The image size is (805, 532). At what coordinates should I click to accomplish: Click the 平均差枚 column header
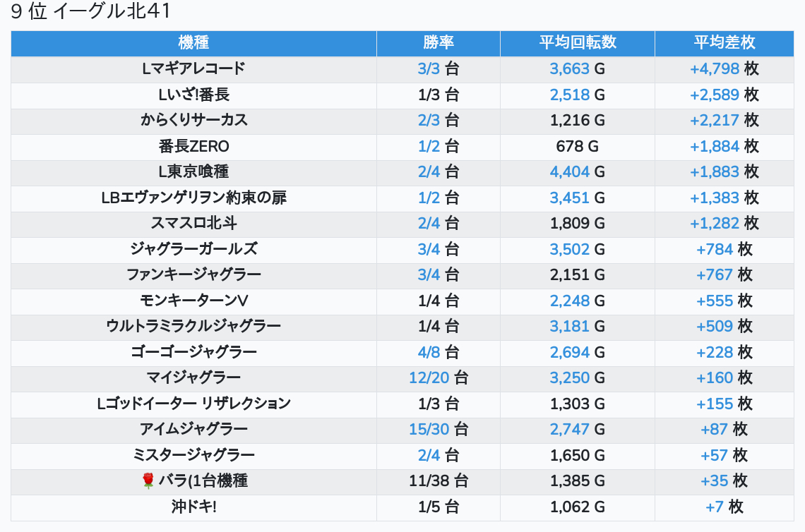point(724,42)
